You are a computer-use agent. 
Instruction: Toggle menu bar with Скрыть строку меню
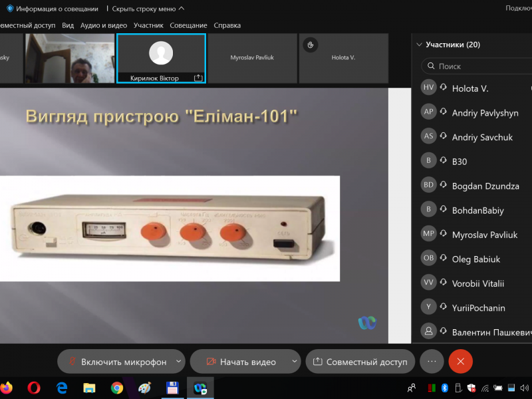click(x=148, y=9)
